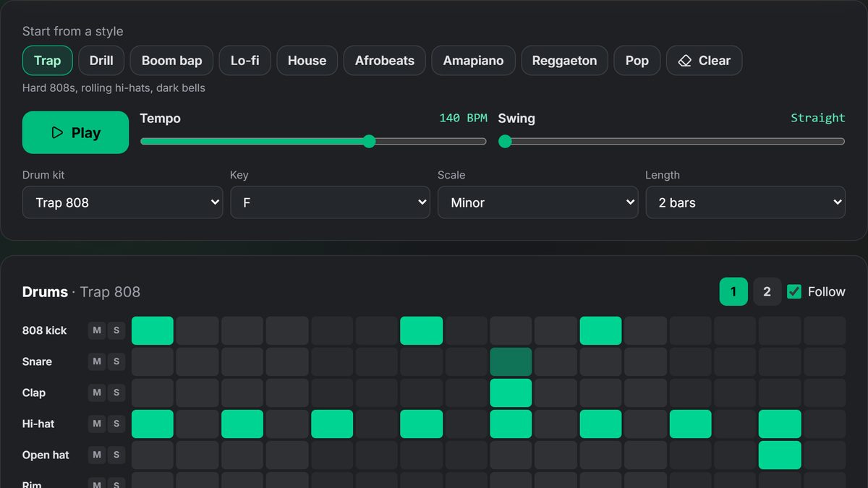Turn off step 15 of Hi-hat
Image resolution: width=868 pixels, height=488 pixels.
(780, 424)
